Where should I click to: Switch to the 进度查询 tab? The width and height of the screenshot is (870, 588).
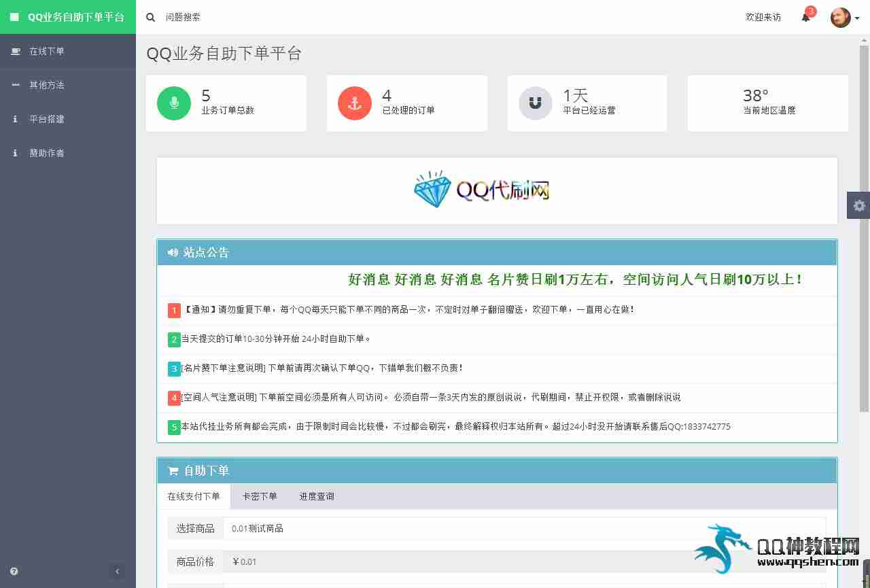click(317, 496)
